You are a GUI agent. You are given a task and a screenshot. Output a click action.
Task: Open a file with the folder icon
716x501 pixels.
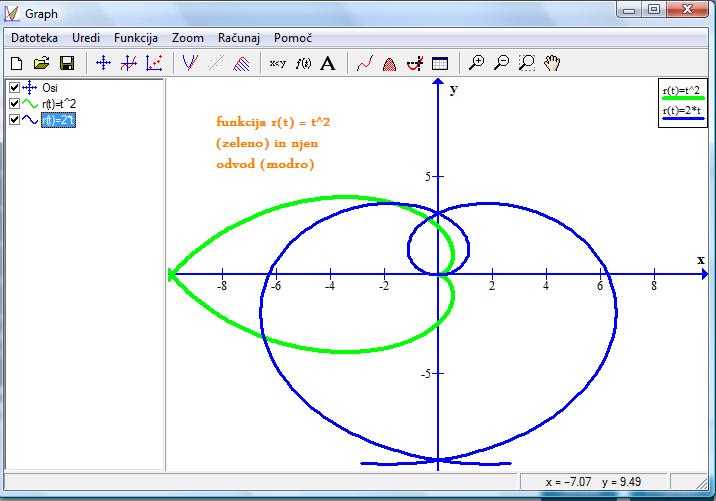(x=42, y=63)
